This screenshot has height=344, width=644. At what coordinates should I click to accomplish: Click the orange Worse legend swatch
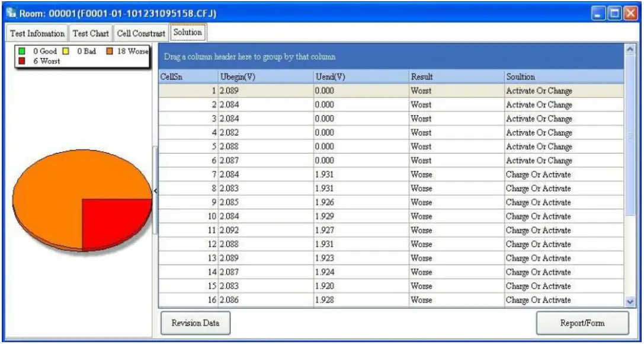110,52
